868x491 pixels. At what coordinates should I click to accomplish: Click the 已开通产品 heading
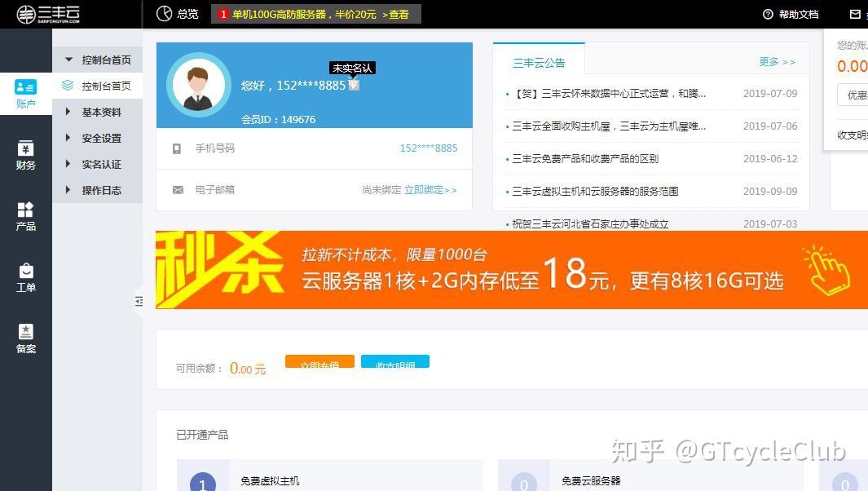pyautogui.click(x=202, y=435)
